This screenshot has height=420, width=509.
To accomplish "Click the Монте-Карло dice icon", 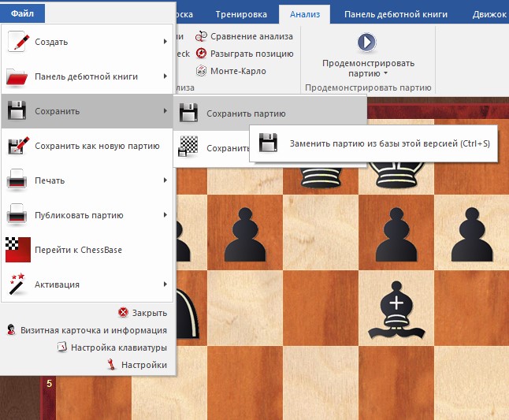I will tap(201, 71).
